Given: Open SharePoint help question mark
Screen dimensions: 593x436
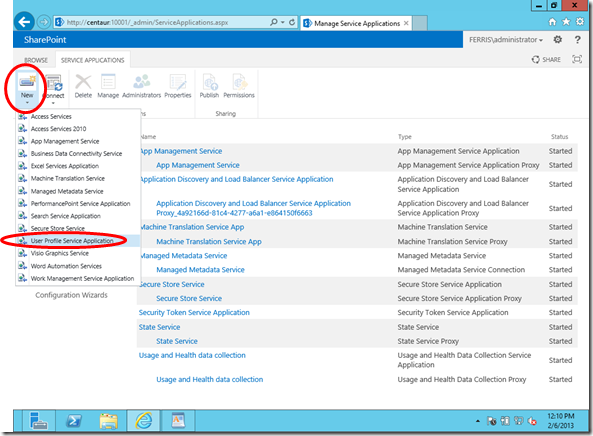Looking at the screenshot, I should point(577,39).
